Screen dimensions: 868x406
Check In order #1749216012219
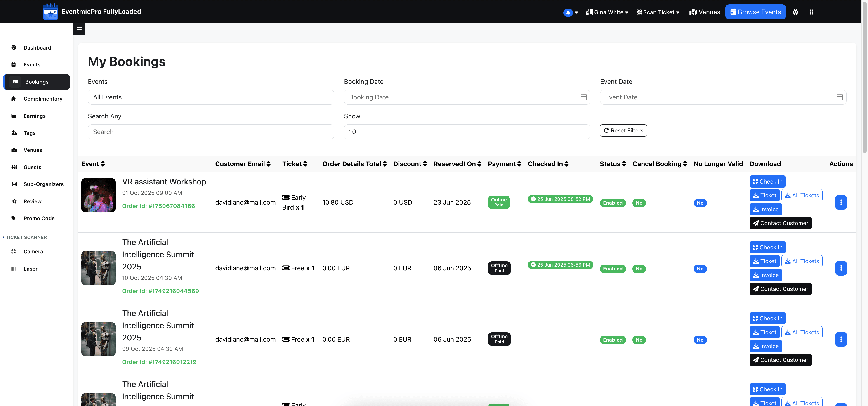[x=768, y=318]
